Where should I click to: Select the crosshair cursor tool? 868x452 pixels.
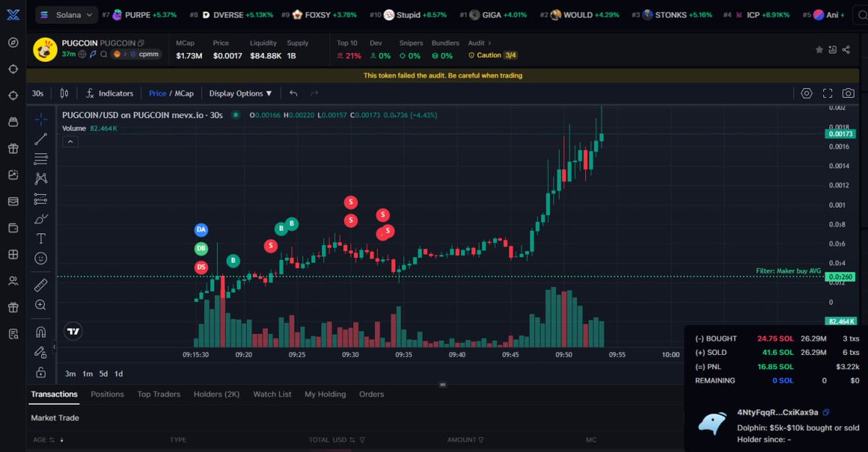tap(41, 119)
